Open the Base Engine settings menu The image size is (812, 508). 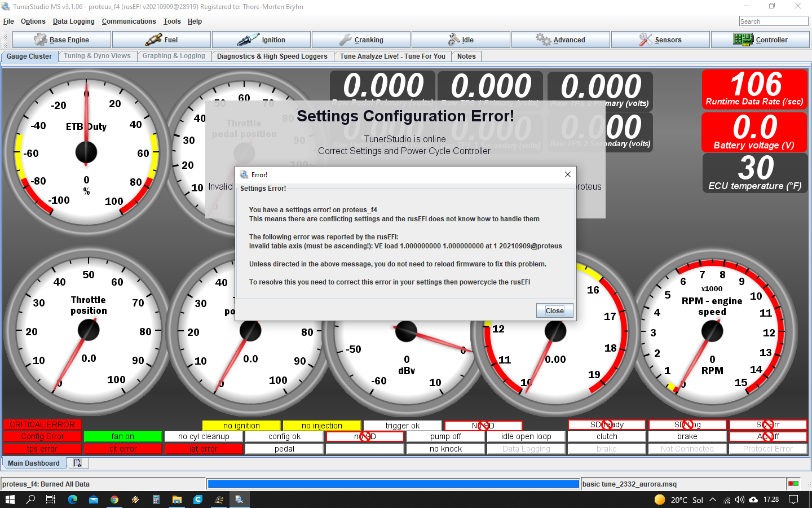62,40
